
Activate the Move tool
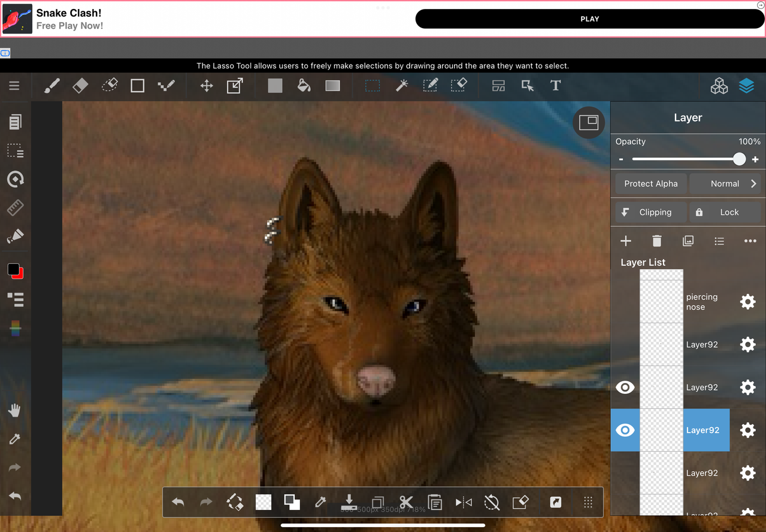[207, 86]
